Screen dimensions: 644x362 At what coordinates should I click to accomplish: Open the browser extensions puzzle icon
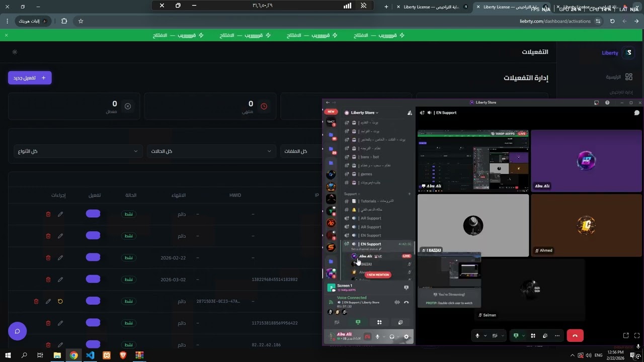64,21
